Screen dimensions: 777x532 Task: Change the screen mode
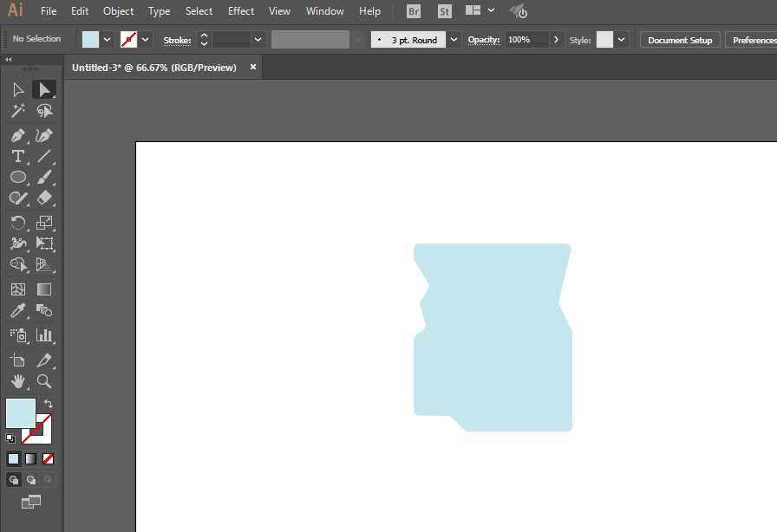(x=31, y=502)
